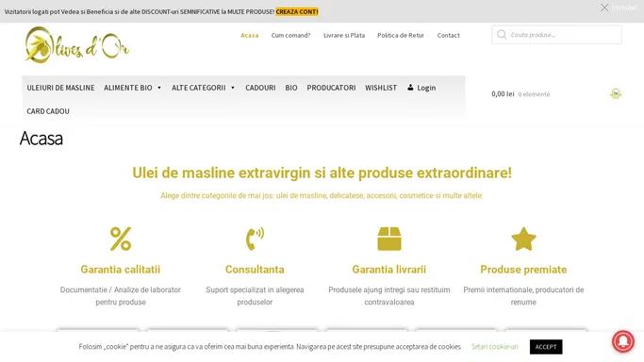
Task: Click the Consultanta heading
Action: point(255,270)
